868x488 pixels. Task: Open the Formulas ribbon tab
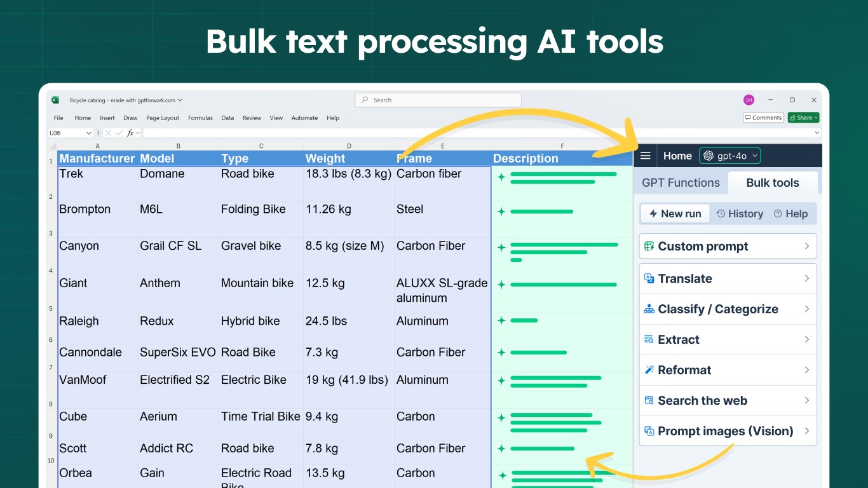(200, 118)
